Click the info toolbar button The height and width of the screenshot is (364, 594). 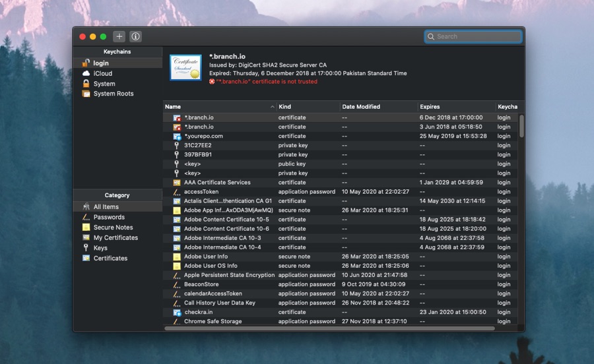click(135, 36)
